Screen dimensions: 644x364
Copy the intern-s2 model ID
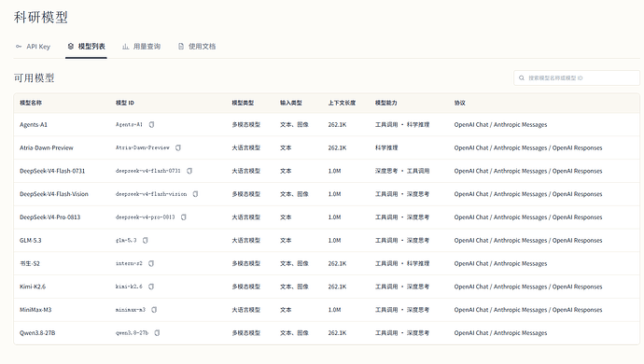point(151,263)
